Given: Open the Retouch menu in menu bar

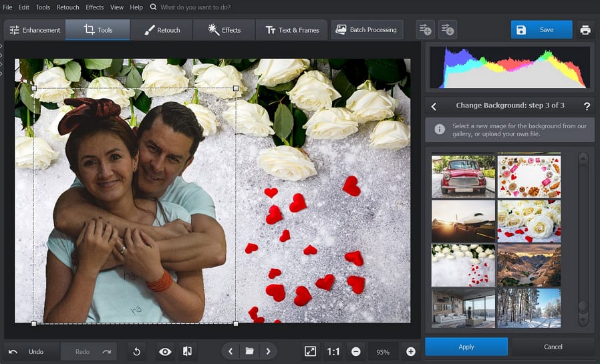Looking at the screenshot, I should tap(67, 7).
